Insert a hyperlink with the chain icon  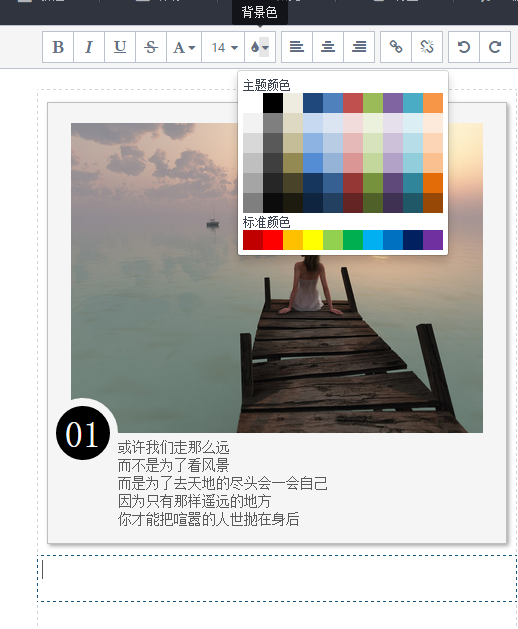(396, 47)
